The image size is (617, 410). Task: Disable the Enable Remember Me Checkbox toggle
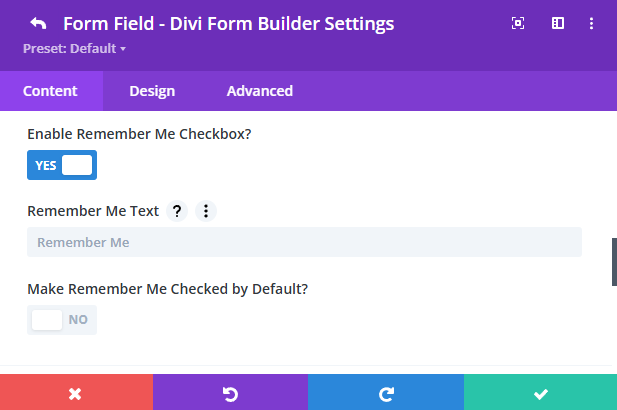[x=62, y=165]
